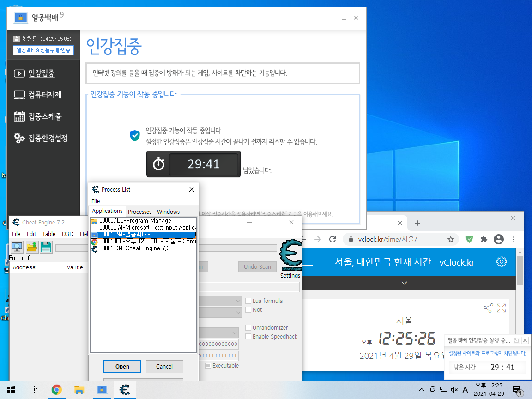Click the Chrome forward arrow
The image size is (532, 399).
[x=318, y=239]
